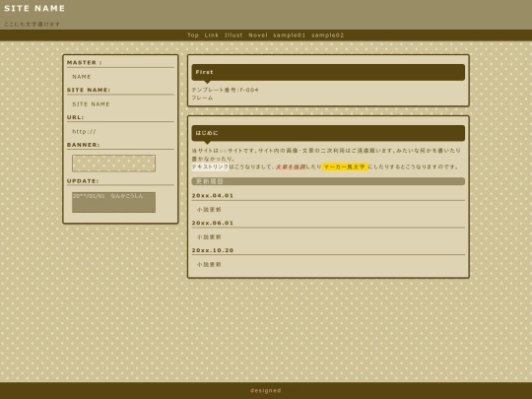Open the sample01 page

tap(289, 35)
